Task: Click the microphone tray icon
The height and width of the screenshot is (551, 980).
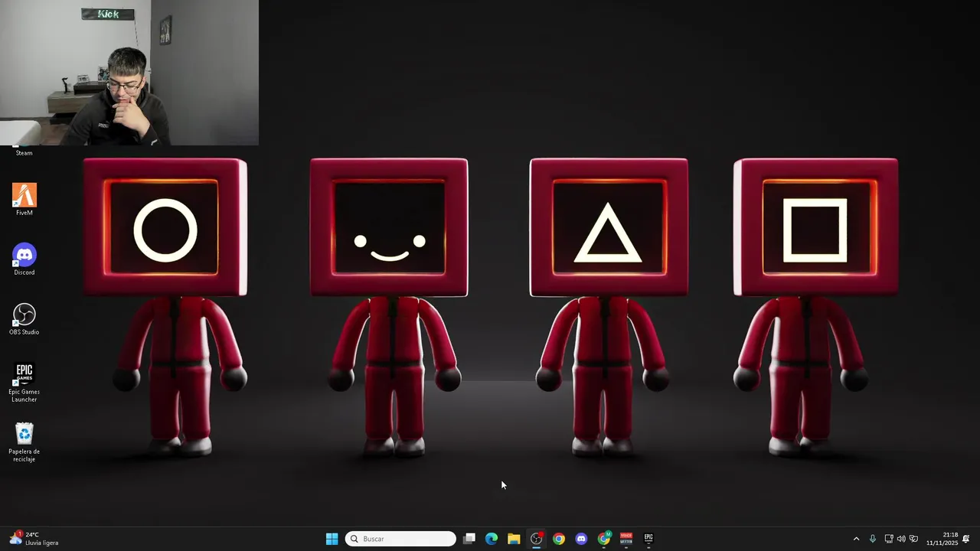Action: click(x=872, y=539)
